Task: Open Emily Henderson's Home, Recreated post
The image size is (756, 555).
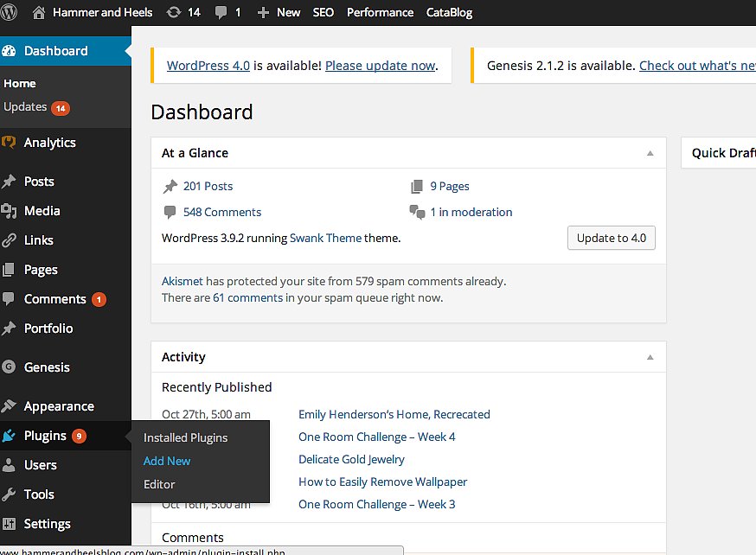Action: [x=394, y=414]
